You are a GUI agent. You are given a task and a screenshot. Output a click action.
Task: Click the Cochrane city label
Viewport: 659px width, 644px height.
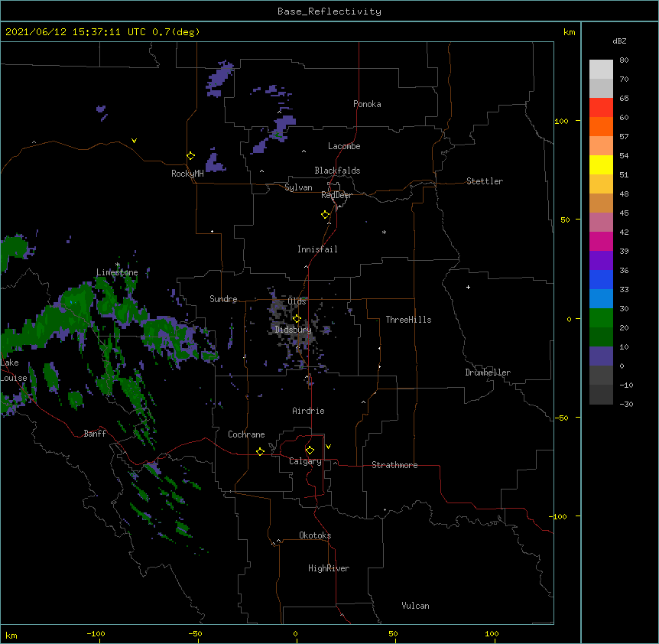[246, 434]
